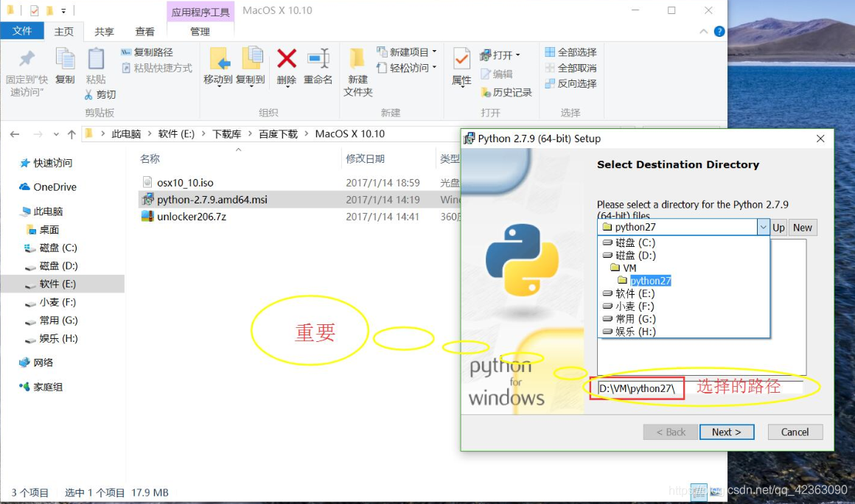
Task: Sort files by the 名称 column header
Action: point(150,158)
